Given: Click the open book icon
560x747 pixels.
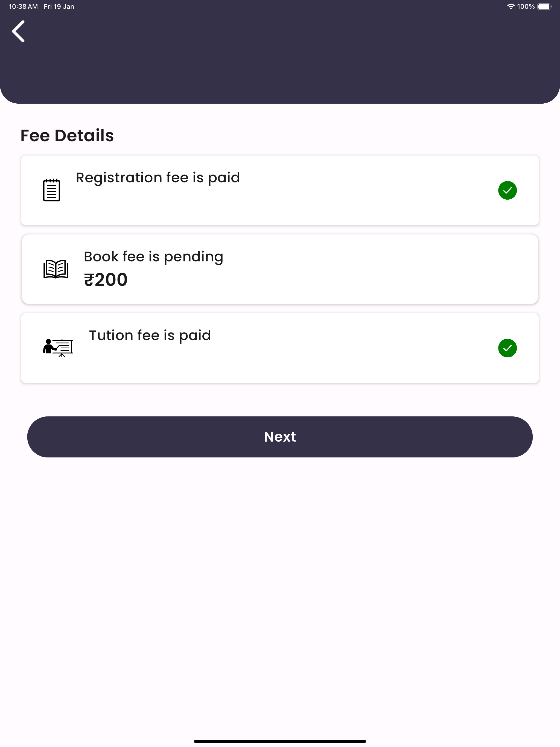Looking at the screenshot, I should click(56, 269).
